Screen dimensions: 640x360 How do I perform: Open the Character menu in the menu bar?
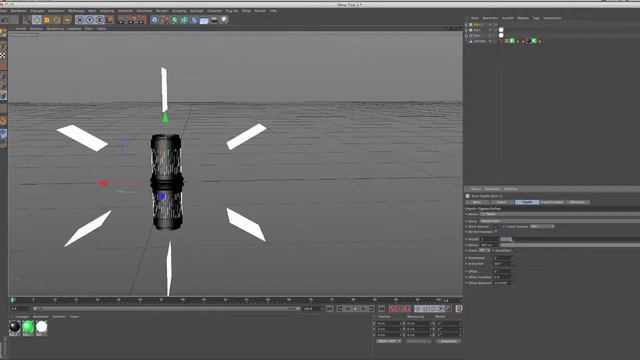point(215,11)
